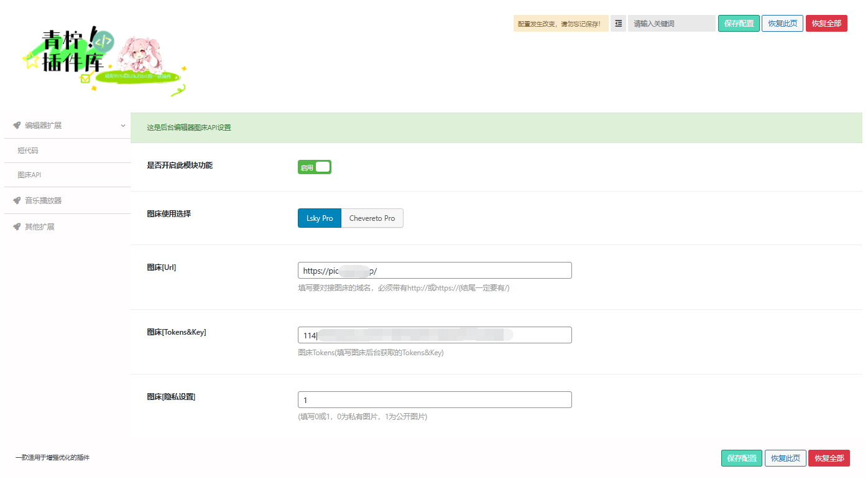Toggle the 启用 module switch
The image size is (868, 502).
coord(314,167)
